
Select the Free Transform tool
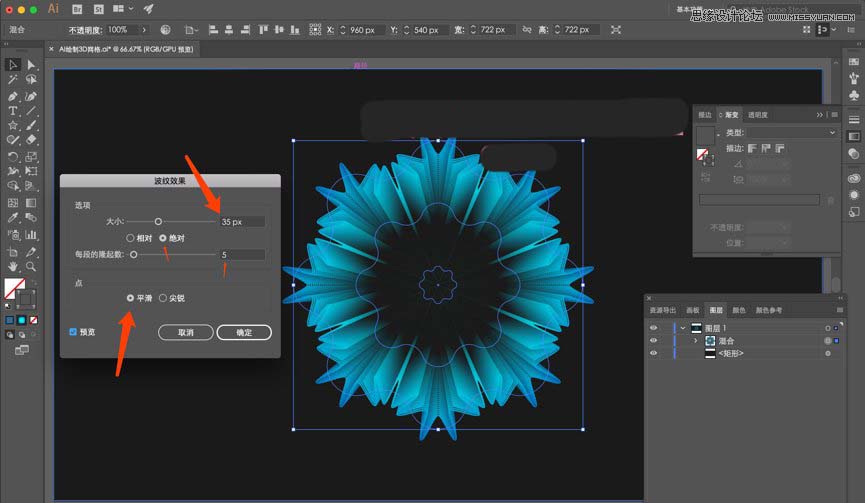pos(31,172)
